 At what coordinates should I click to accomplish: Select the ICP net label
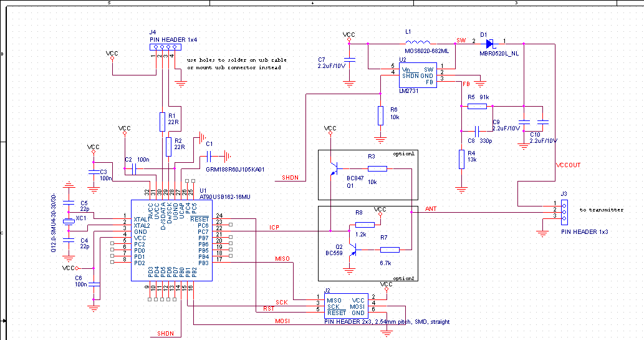[x=274, y=226]
